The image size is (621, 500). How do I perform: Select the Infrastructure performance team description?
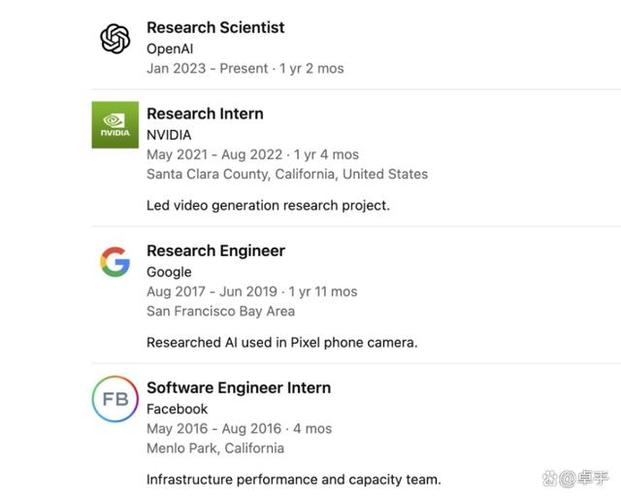[293, 480]
